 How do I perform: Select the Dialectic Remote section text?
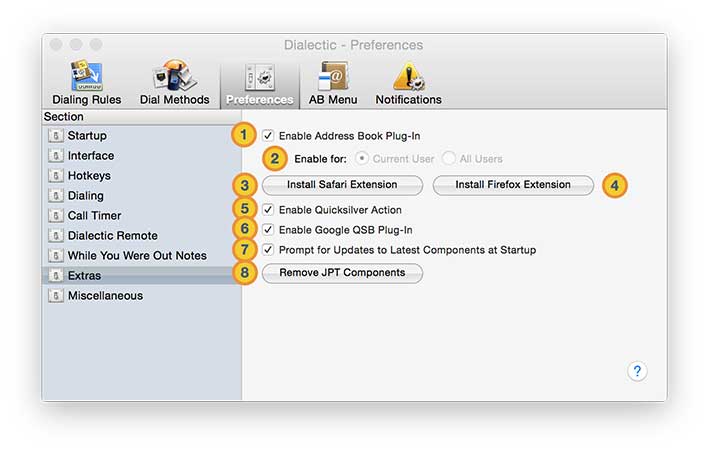tap(113, 235)
